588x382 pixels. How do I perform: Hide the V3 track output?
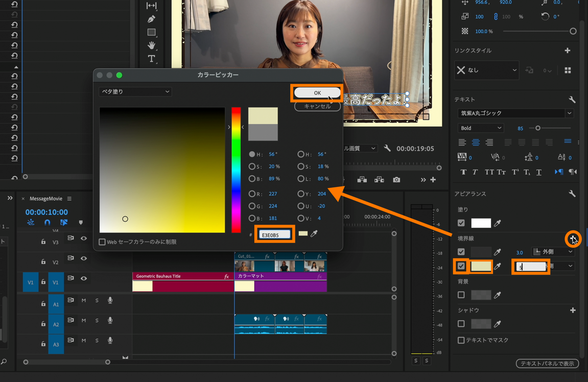pos(84,238)
